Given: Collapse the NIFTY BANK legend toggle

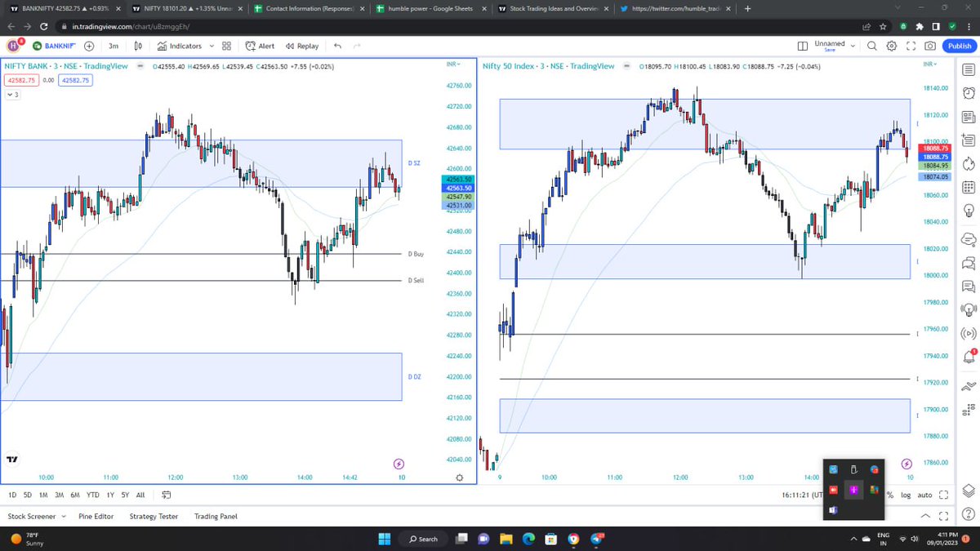Looking at the screenshot, I should [141, 66].
